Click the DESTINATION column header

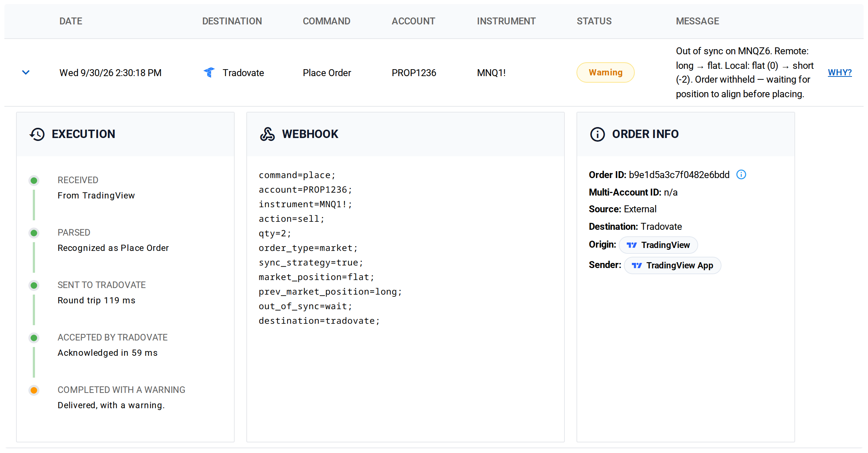tap(232, 21)
